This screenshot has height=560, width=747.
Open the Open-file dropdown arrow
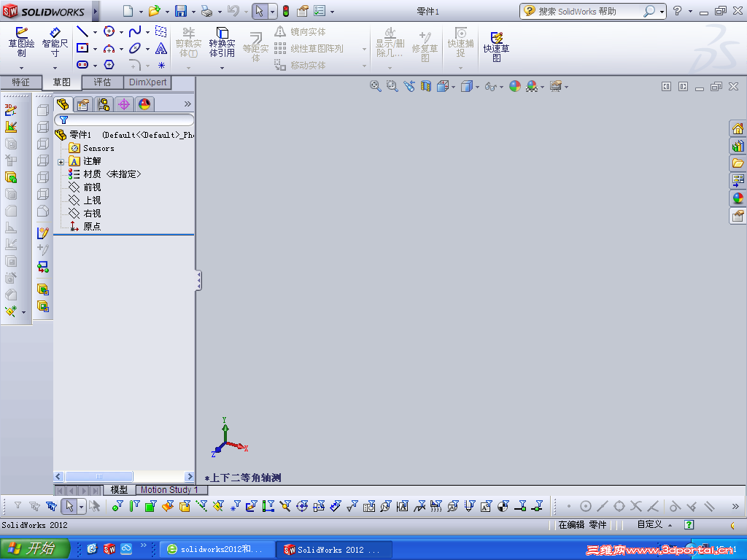click(167, 12)
